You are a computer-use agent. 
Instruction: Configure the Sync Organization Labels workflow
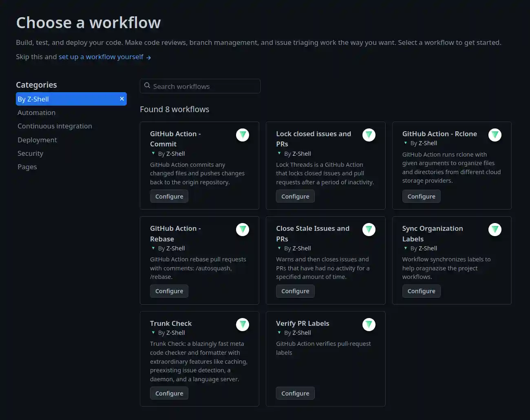point(421,291)
